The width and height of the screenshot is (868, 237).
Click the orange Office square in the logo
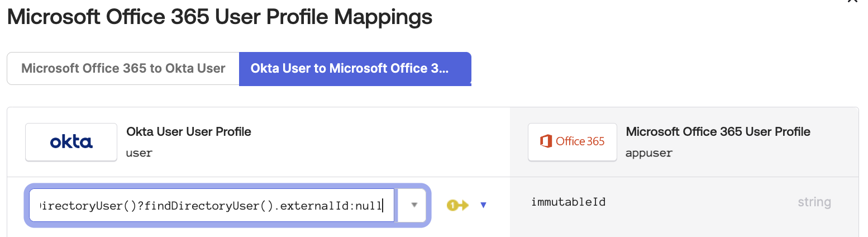point(546,141)
